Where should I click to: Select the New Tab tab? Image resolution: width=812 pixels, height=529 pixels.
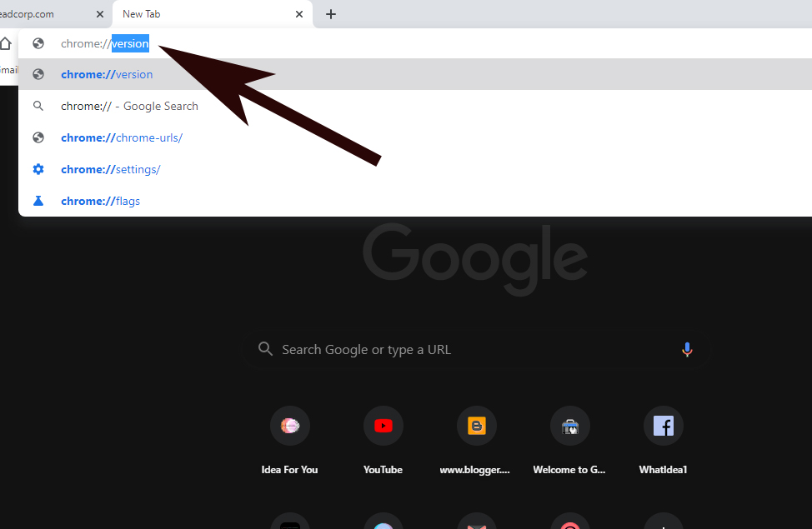point(213,14)
